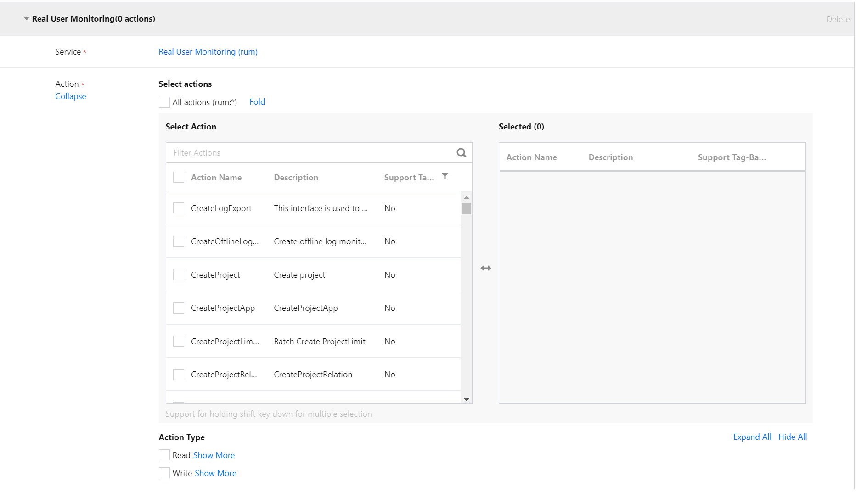Enable the Write action type checkbox

pyautogui.click(x=164, y=473)
